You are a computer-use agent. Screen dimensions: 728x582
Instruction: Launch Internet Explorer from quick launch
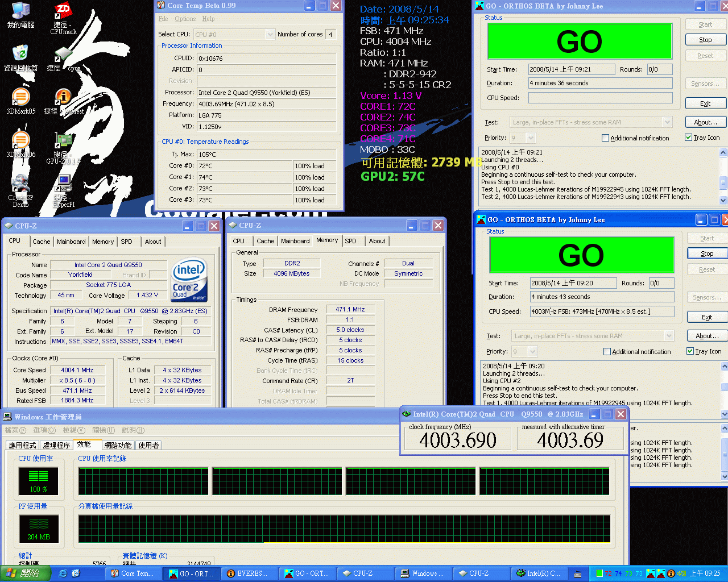tap(63, 573)
